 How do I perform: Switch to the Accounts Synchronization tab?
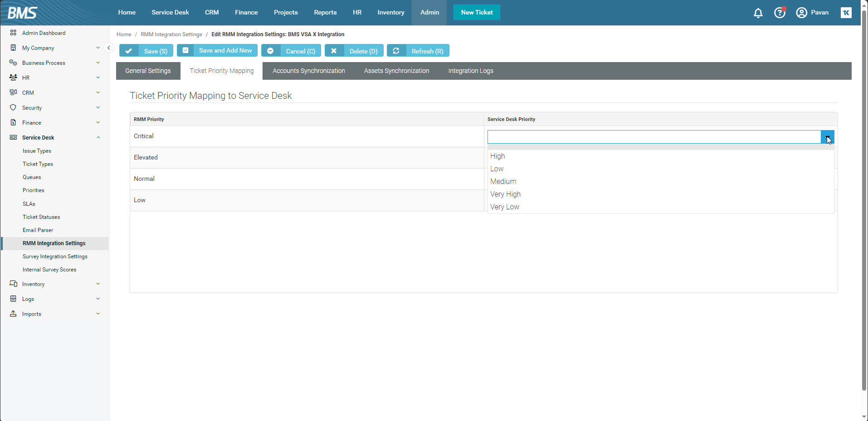coord(308,71)
